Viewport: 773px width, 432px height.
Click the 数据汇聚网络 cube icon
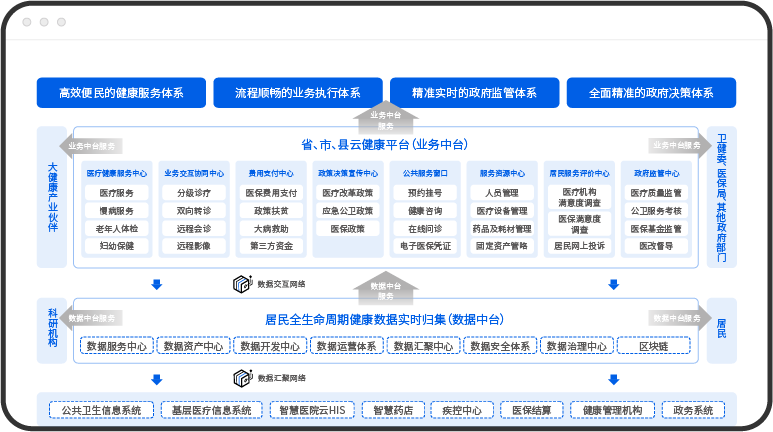coord(240,378)
